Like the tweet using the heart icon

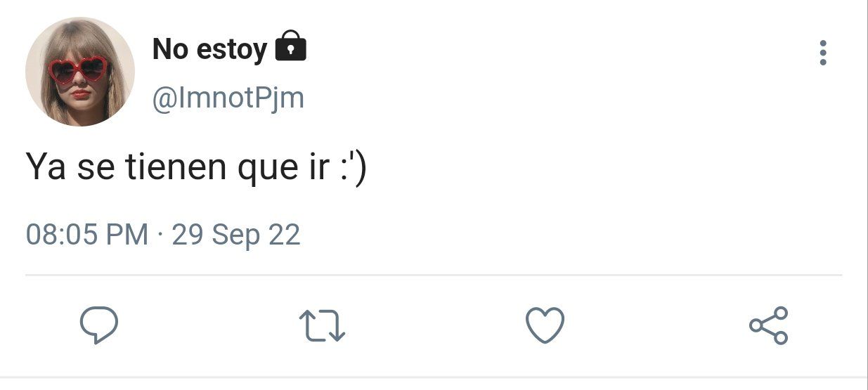pyautogui.click(x=545, y=325)
